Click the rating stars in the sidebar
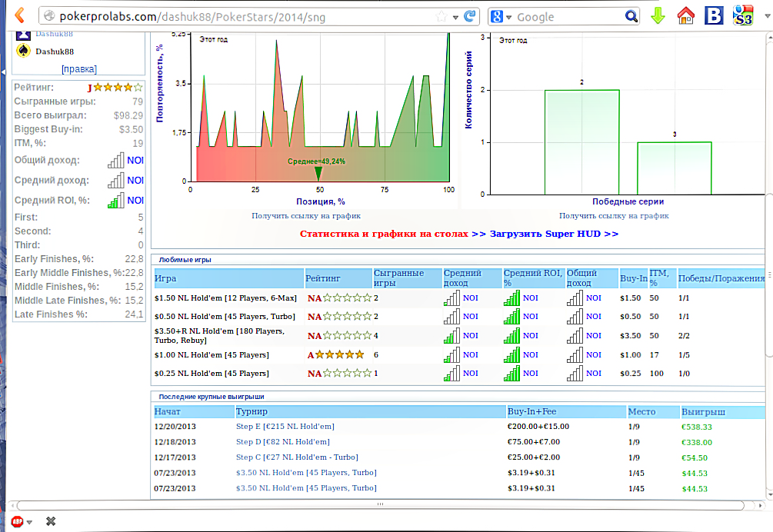Screen dimensions: 773x532 point(118,87)
